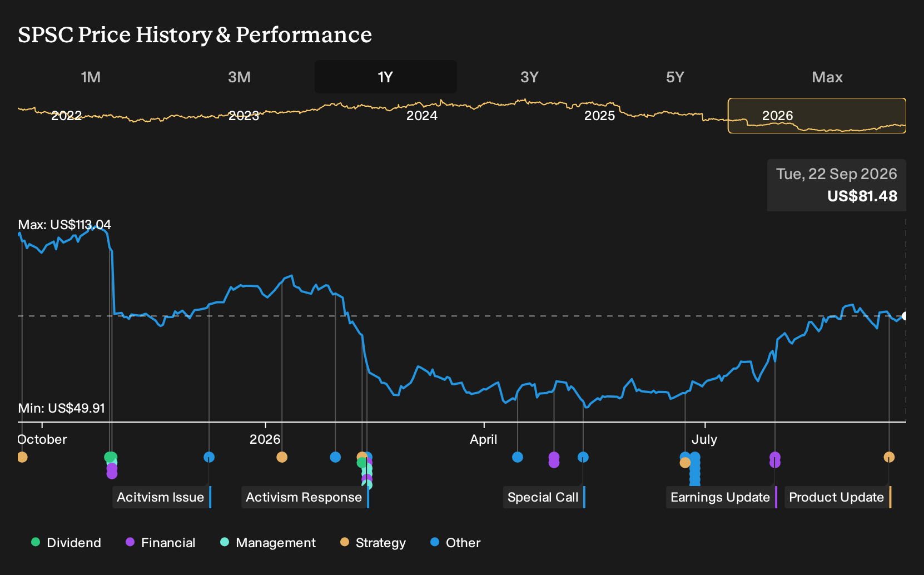Open the Activism Response event label

(305, 497)
